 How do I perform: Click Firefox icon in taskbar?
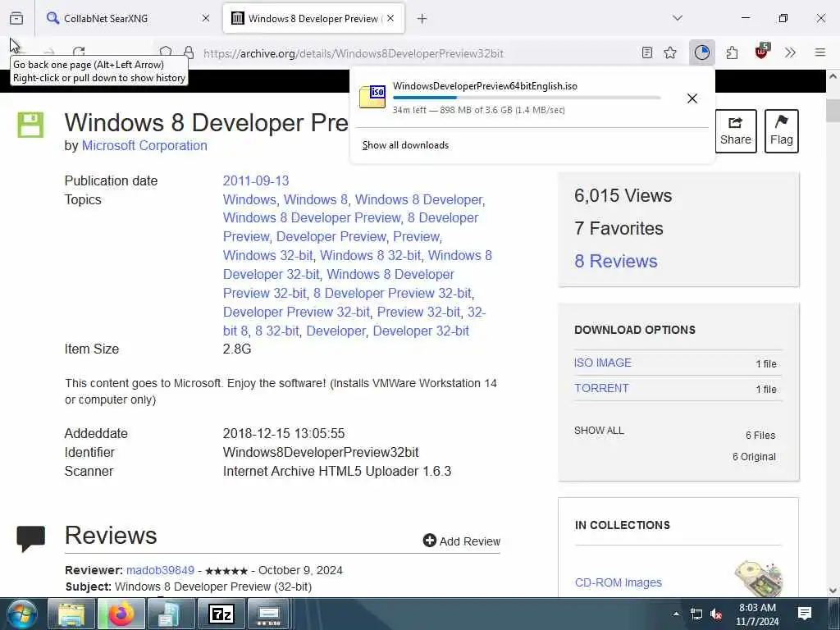(x=121, y=614)
